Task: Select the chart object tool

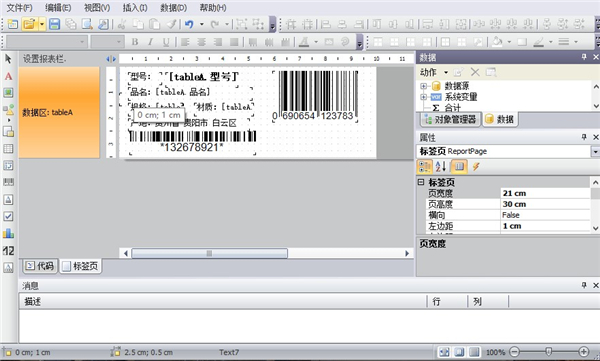Action: pos(8,234)
